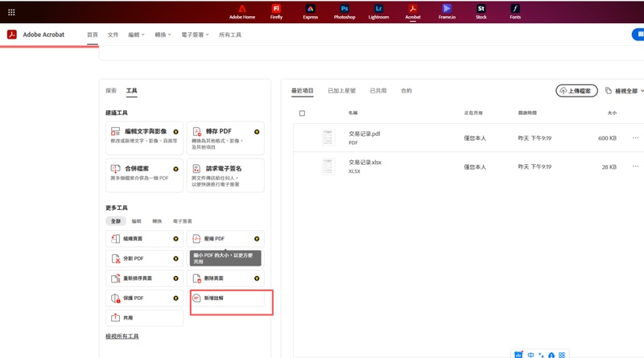This screenshot has height=358, width=644.
Task: Select the 新增註解 tool
Action: [227, 298]
